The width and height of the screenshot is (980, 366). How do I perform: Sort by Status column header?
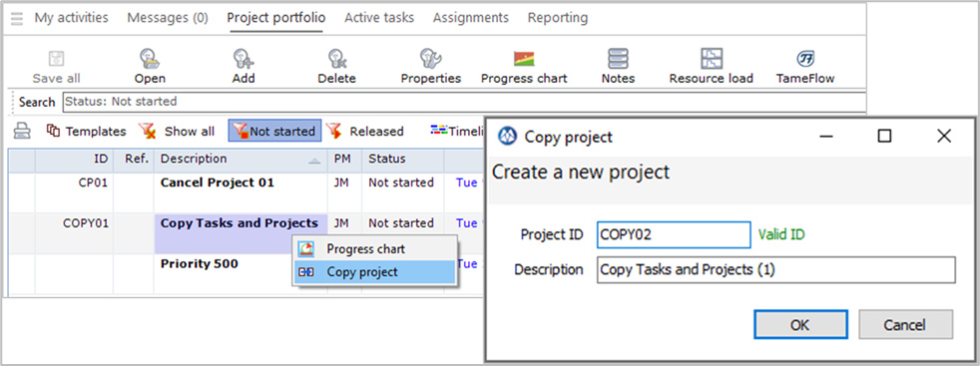tap(402, 160)
